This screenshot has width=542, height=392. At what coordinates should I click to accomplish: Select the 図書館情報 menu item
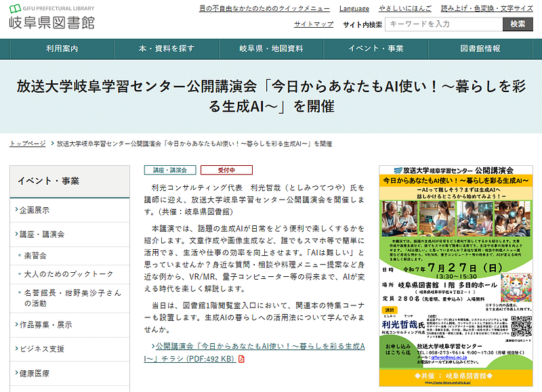[480, 49]
